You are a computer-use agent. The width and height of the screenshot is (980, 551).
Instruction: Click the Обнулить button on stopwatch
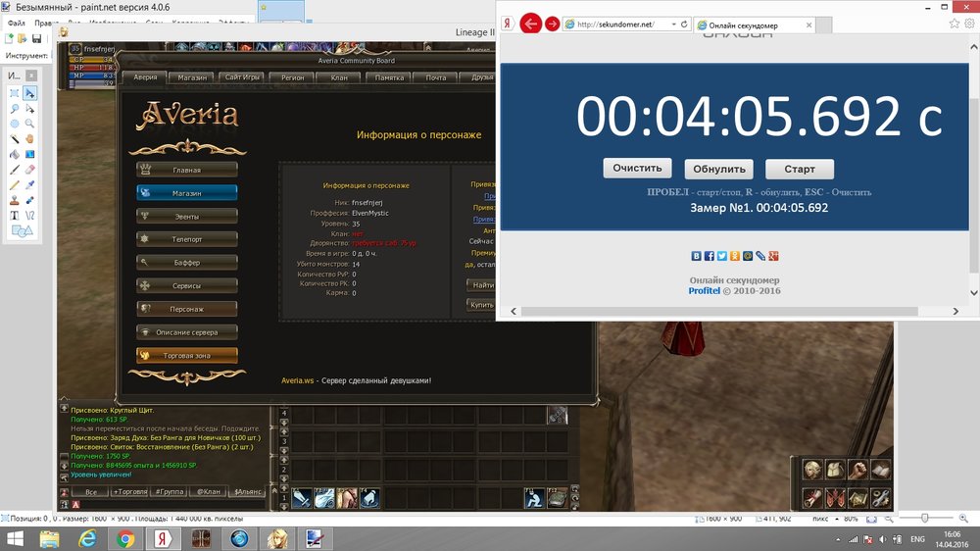point(720,169)
